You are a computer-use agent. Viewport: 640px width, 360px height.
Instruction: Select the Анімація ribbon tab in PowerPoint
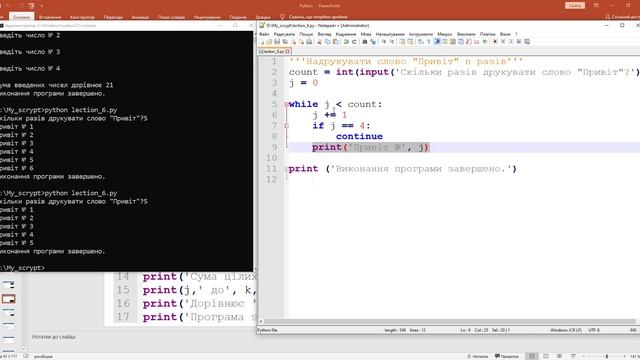point(140,17)
